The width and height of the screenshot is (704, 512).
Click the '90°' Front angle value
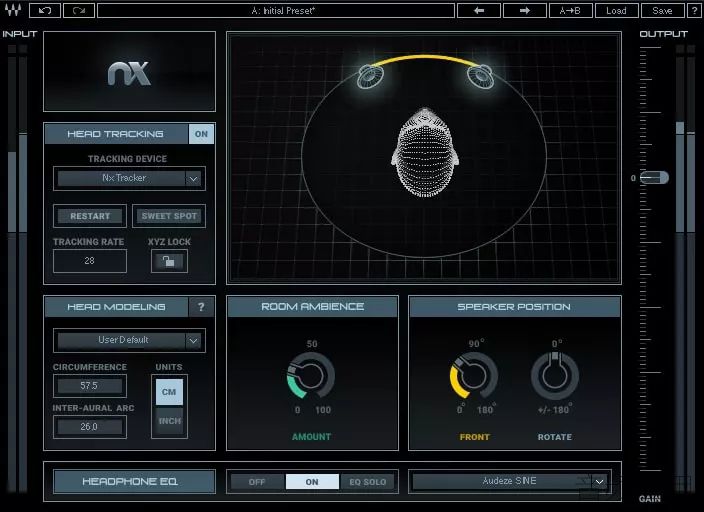(476, 344)
